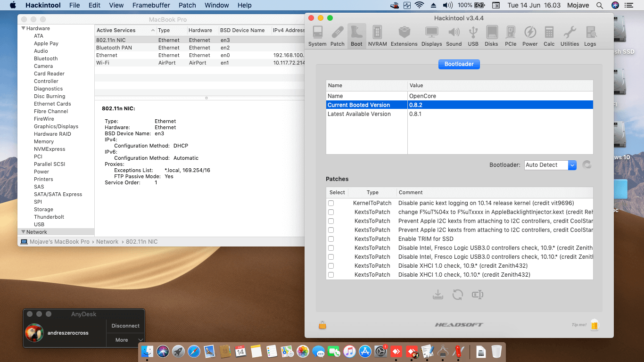Click the Wi-Fi icon in menu bar
This screenshot has height=362, width=644.
pyautogui.click(x=419, y=5)
